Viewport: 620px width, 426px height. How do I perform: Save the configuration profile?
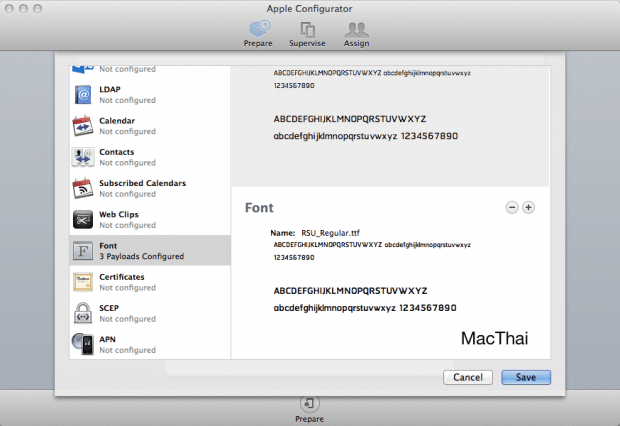point(526,377)
